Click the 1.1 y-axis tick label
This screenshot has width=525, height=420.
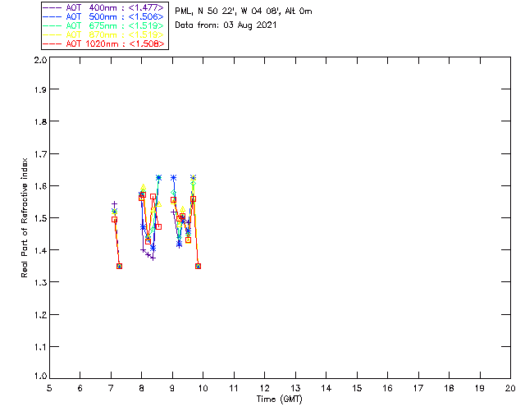pos(40,347)
